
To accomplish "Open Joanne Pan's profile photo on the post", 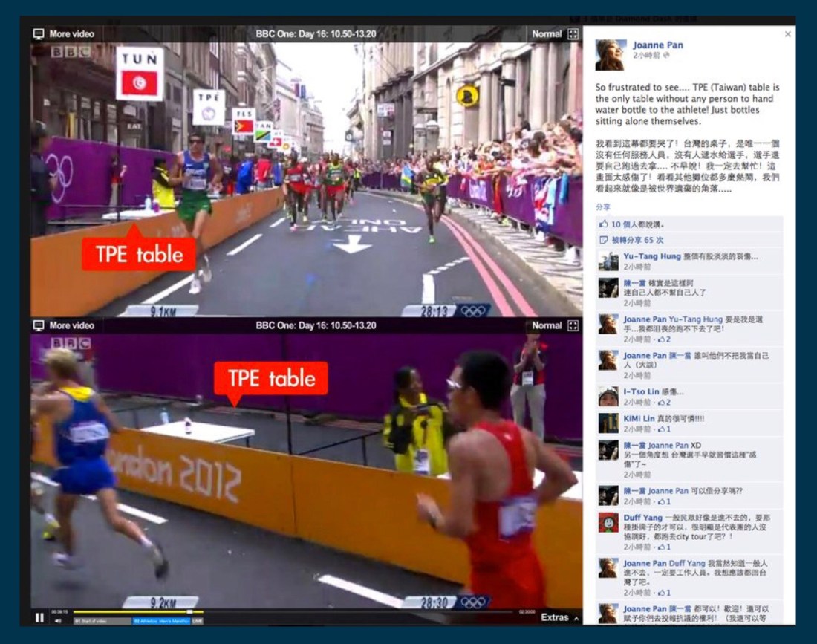I will 610,54.
